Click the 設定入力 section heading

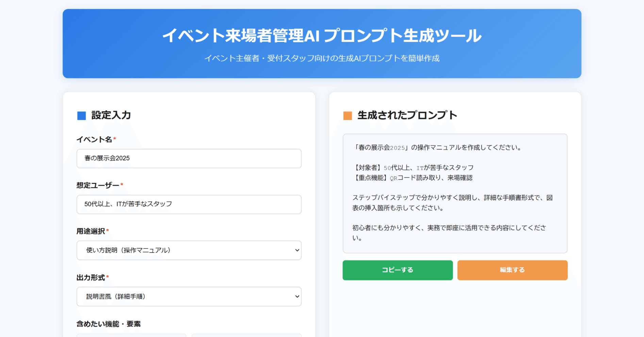click(110, 115)
